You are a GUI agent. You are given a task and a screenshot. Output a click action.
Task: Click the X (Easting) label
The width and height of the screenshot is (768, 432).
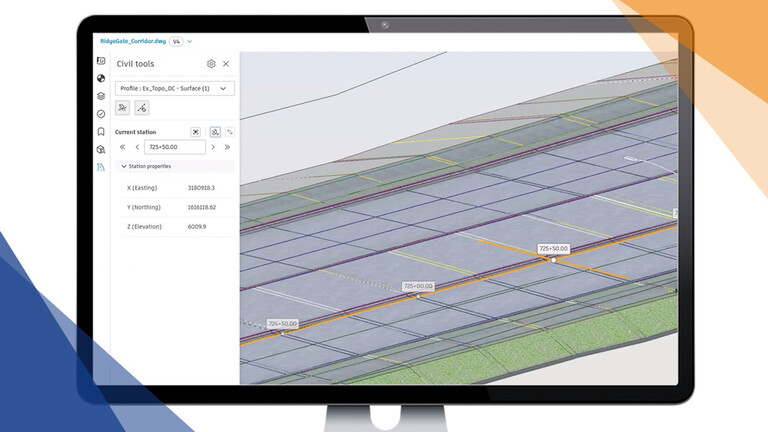pos(142,188)
